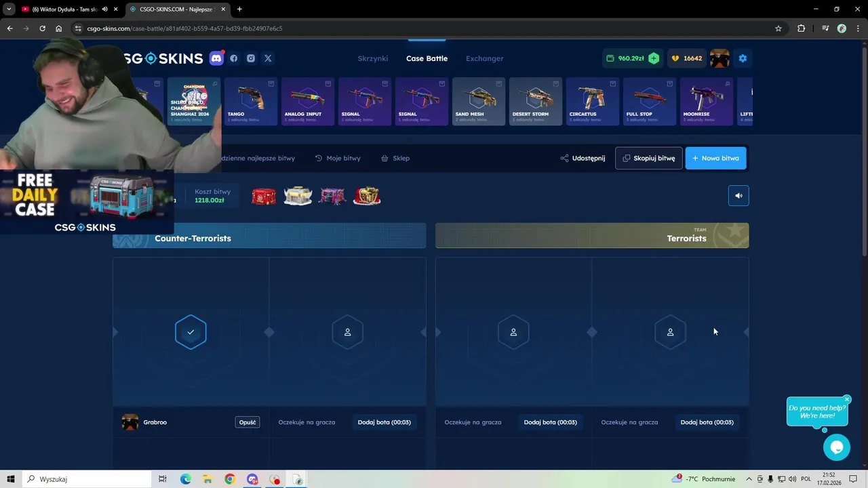This screenshot has width=868, height=488.
Task: Open the browser extensions puzzle icon
Action: (801, 28)
